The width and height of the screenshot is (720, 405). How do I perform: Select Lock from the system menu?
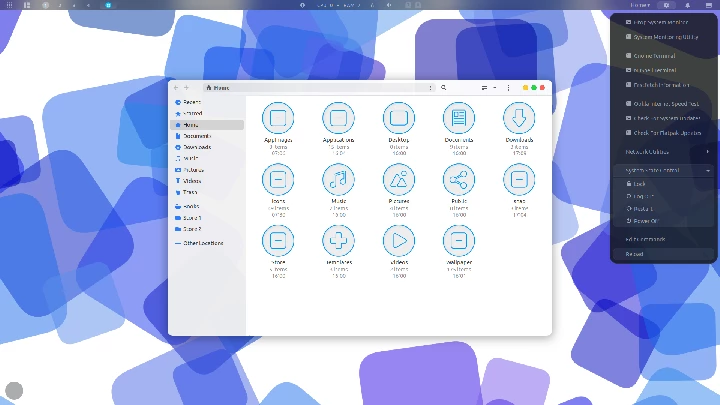[639, 184]
